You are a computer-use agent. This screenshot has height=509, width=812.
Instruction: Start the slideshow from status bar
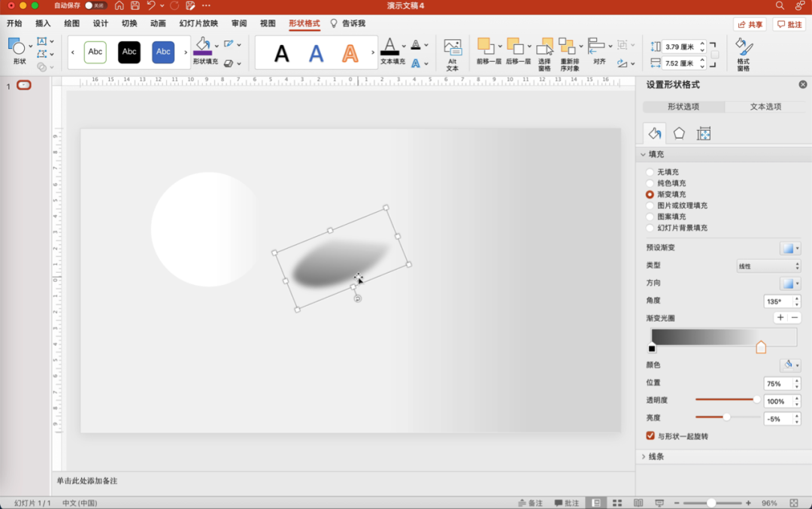coord(659,503)
